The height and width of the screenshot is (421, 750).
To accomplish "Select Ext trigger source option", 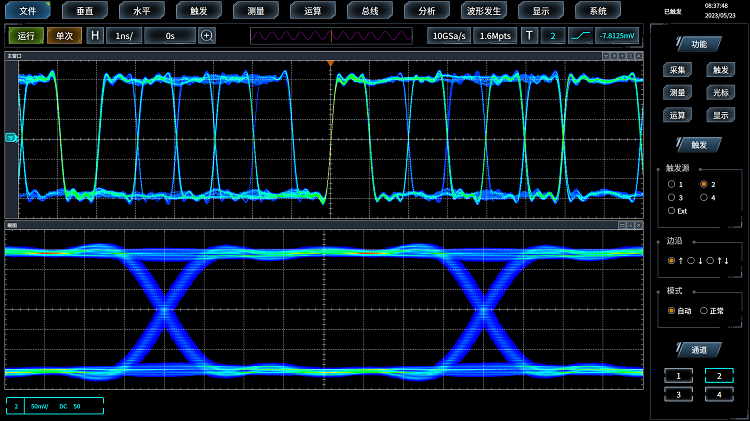I will coord(671,211).
